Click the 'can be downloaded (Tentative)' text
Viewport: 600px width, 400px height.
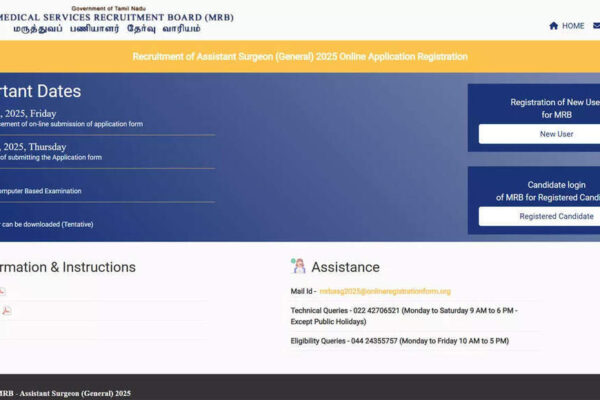47,224
